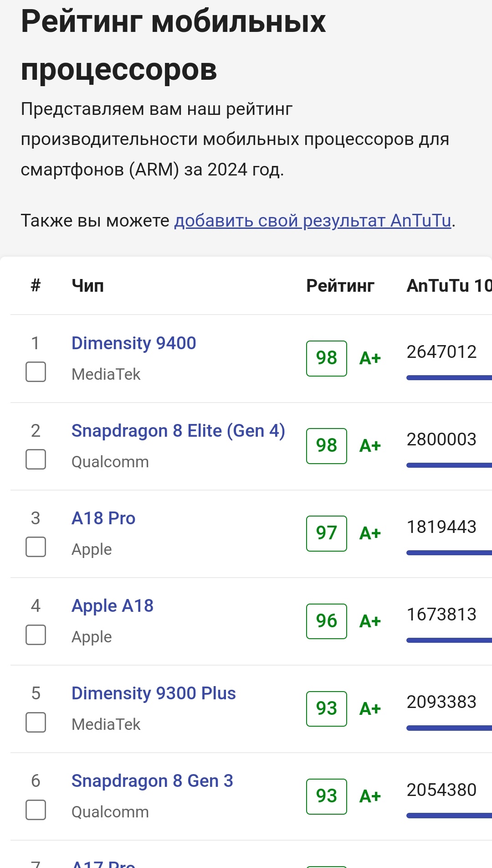Check the comparison checkbox for Dimensity 9400
This screenshot has height=868, width=492.
[x=36, y=372]
